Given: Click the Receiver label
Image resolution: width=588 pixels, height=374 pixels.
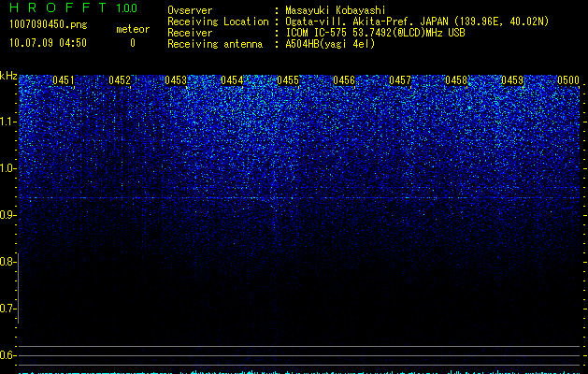Looking at the screenshot, I should [190, 33].
